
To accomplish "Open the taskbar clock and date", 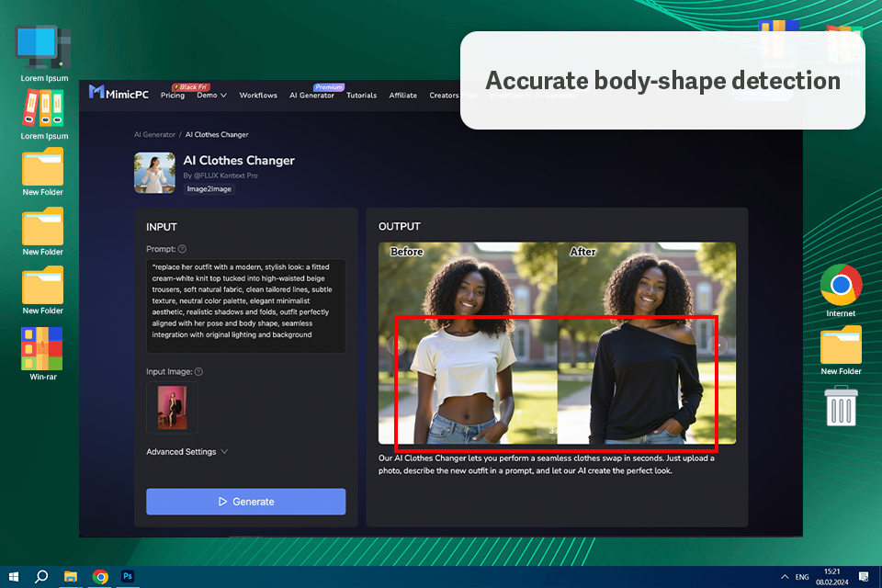I will tap(832, 577).
